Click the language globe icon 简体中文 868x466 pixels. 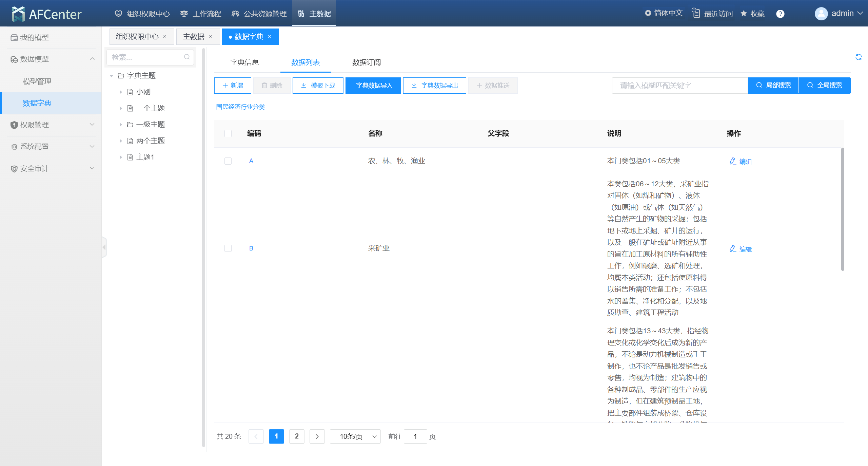(x=648, y=13)
